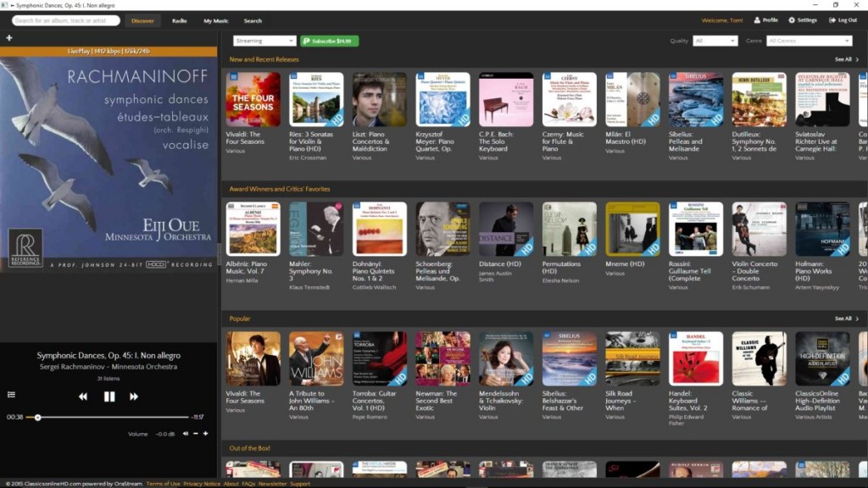Seek using the playback progress slider
Screen dimensions: 868x488
pyautogui.click(x=108, y=417)
